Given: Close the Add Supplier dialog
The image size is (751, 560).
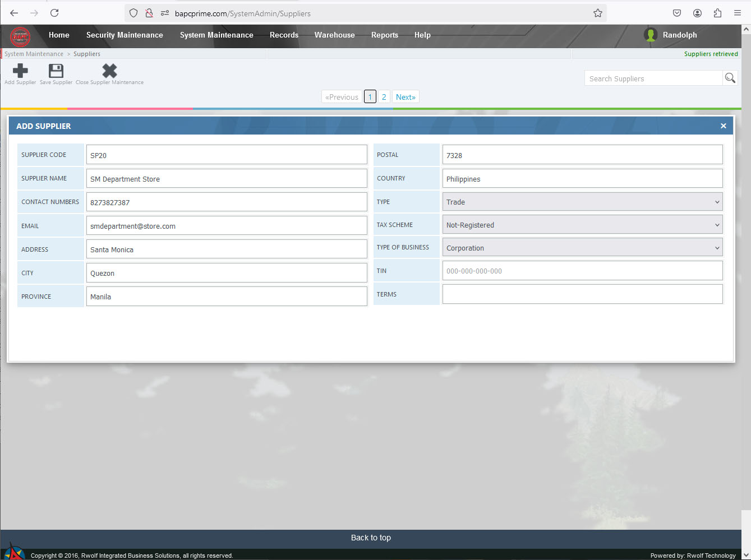Looking at the screenshot, I should click(723, 126).
